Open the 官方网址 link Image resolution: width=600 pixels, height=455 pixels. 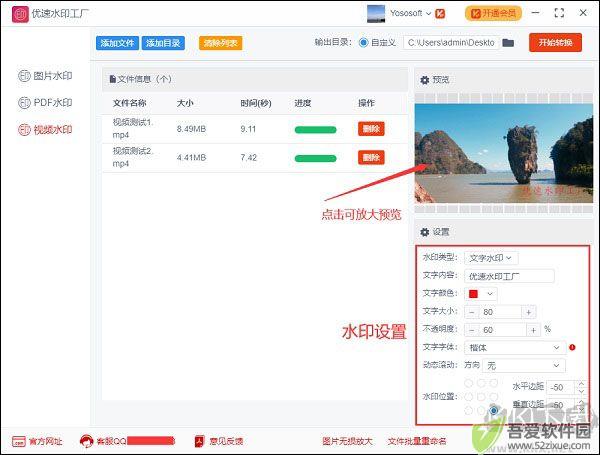coord(37,442)
